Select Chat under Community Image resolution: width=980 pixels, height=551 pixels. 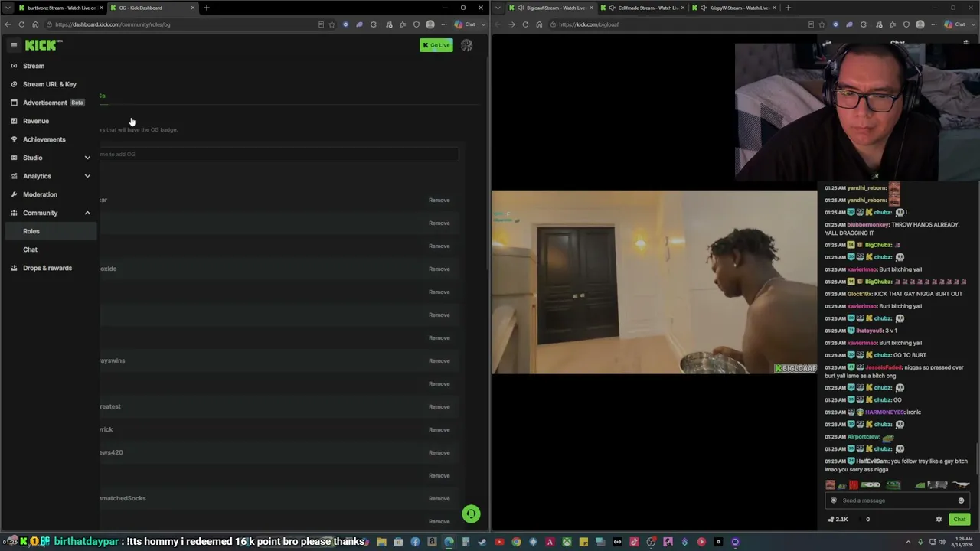coord(30,249)
